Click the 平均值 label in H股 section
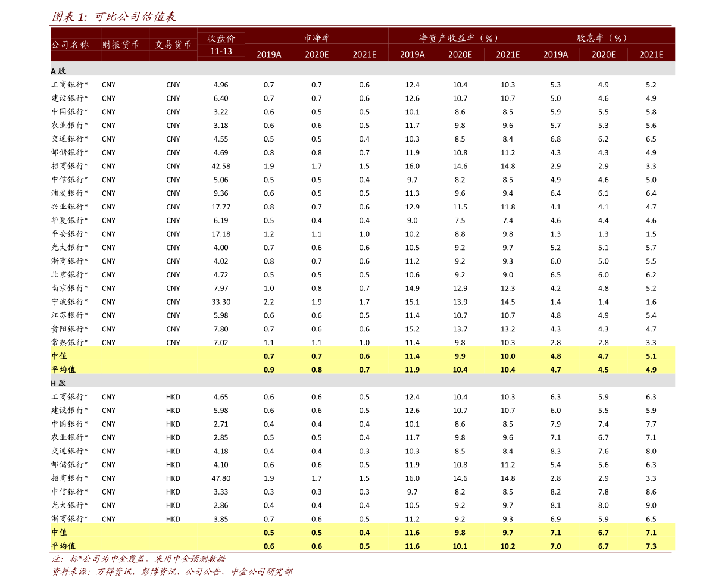Image resolution: width=709 pixels, height=588 pixels. [63, 546]
